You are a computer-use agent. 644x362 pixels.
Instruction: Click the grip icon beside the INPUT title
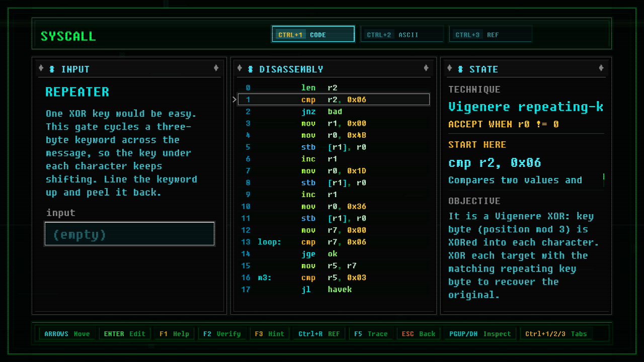click(52, 69)
